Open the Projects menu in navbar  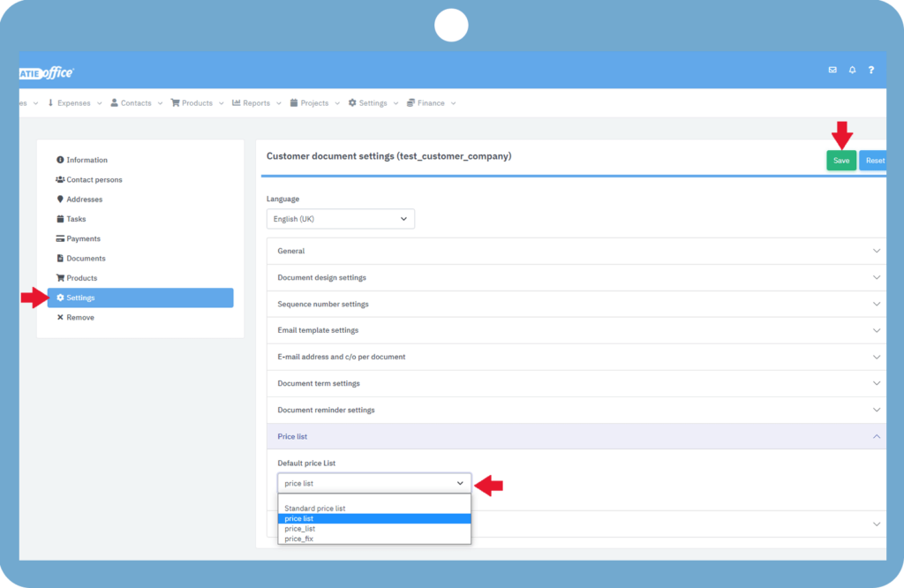coord(315,103)
